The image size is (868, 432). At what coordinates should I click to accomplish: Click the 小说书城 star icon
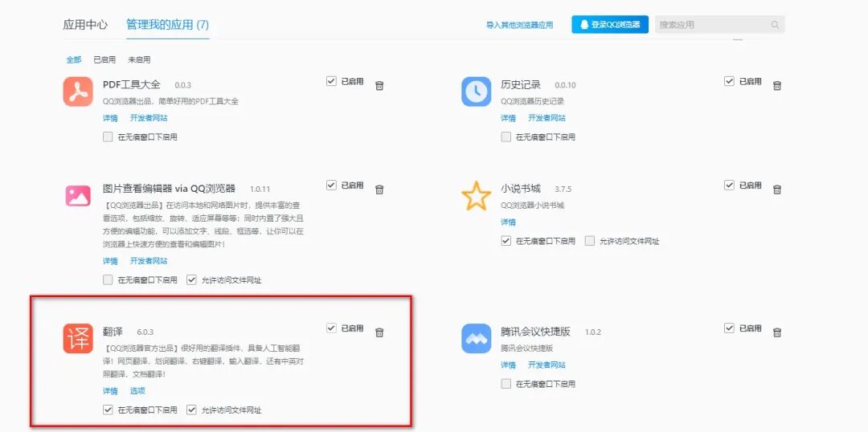(476, 196)
